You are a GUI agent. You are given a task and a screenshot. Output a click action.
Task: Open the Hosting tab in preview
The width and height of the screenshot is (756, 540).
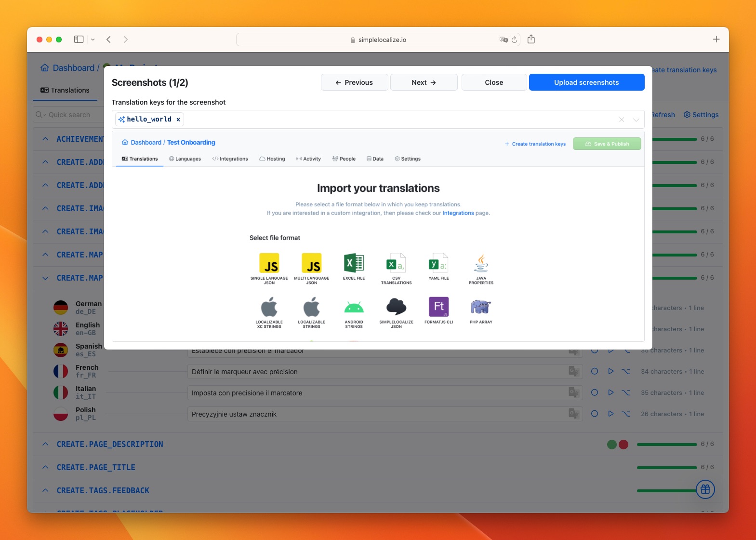[x=272, y=159]
